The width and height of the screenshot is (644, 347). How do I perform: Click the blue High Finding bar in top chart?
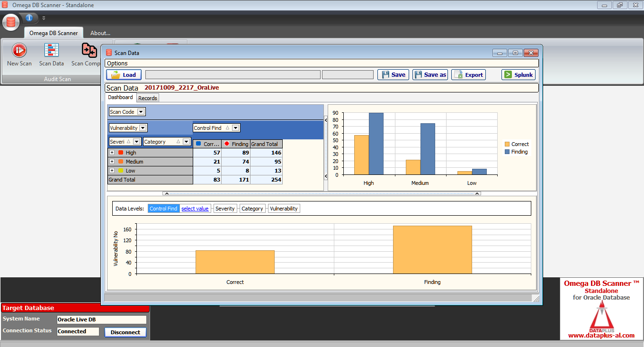(376, 144)
